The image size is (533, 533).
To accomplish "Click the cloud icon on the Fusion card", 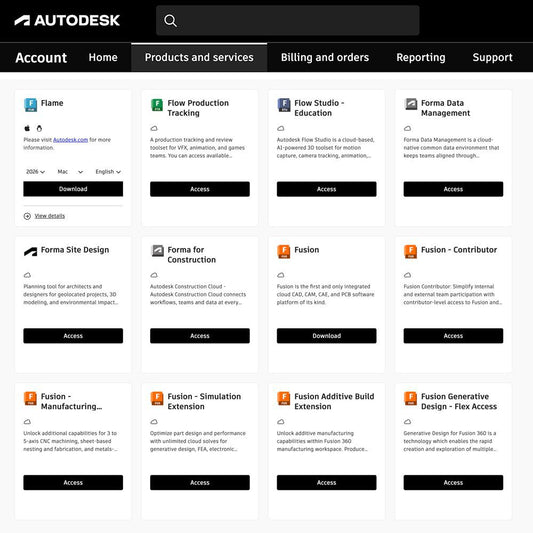I will [x=281, y=275].
